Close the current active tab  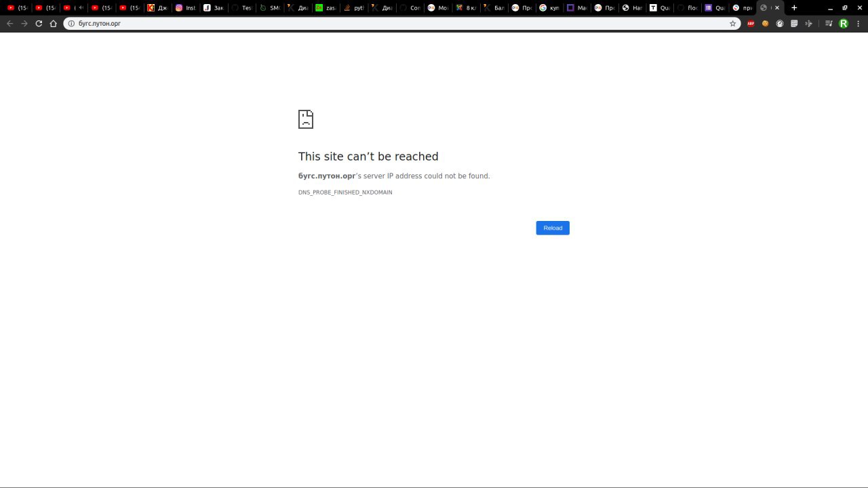pos(777,7)
